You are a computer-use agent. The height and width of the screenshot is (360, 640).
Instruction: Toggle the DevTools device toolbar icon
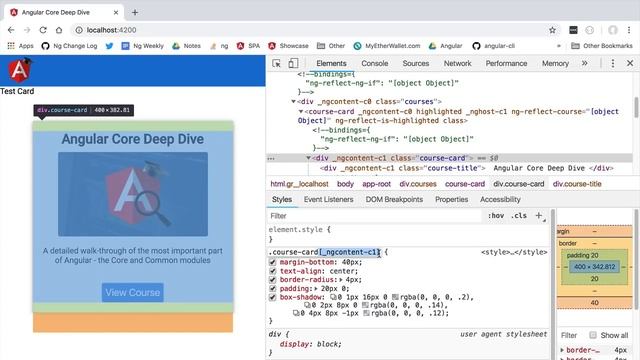[293, 63]
